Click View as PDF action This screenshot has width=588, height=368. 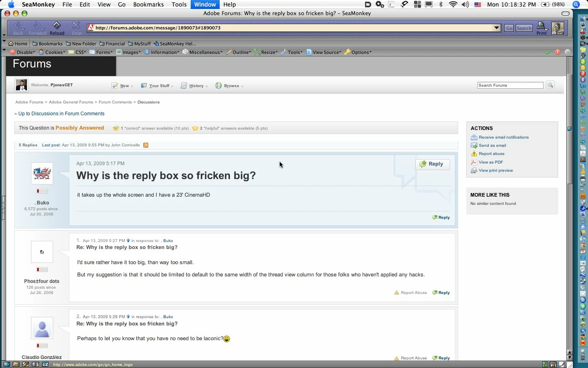click(491, 162)
